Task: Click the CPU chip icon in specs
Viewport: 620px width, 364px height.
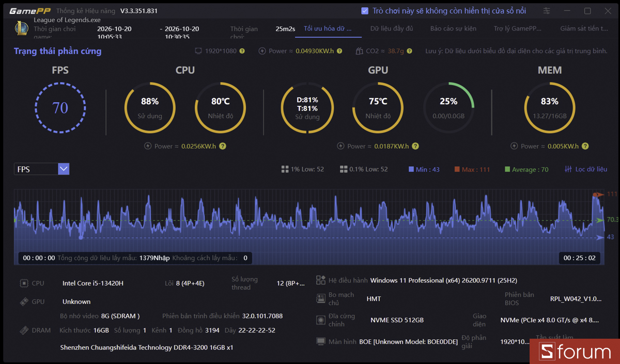Action: click(24, 283)
